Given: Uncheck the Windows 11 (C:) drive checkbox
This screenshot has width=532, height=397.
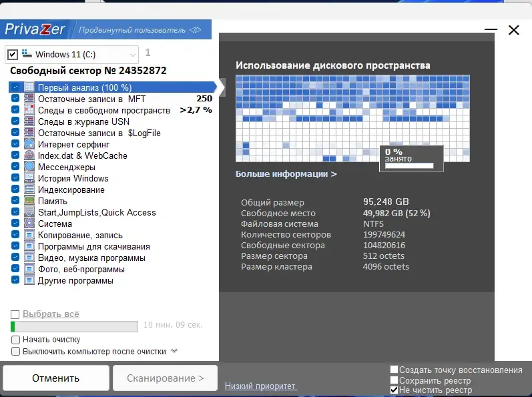Looking at the screenshot, I should [x=13, y=54].
